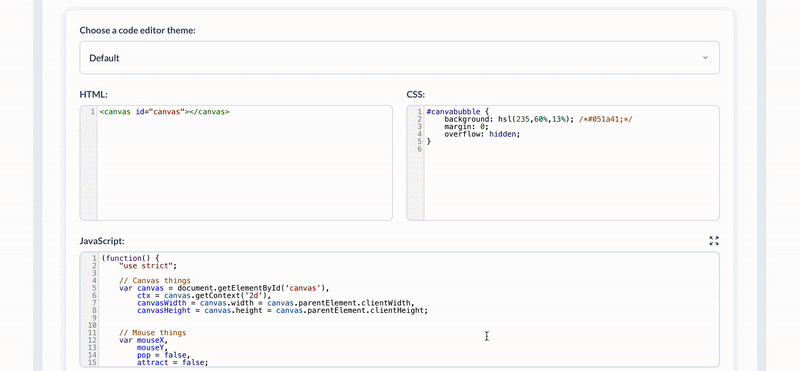Click the 'attract = false;' line
The image size is (800, 371).
tap(172, 362)
